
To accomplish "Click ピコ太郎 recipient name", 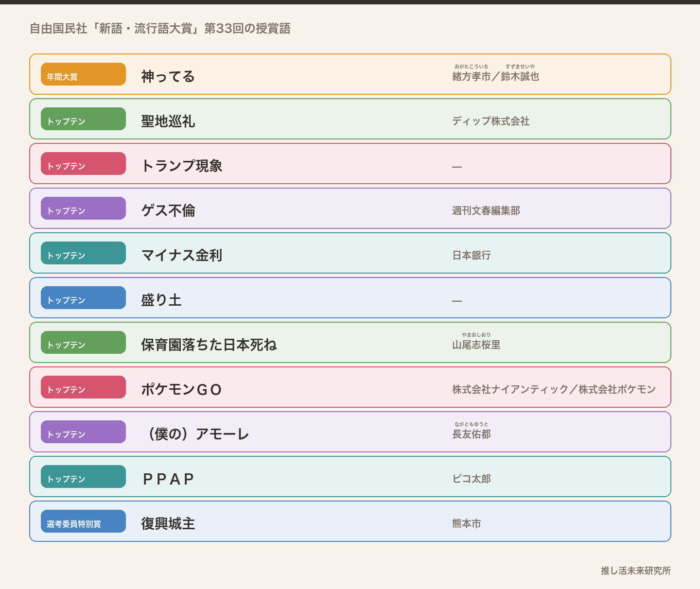I will (471, 479).
